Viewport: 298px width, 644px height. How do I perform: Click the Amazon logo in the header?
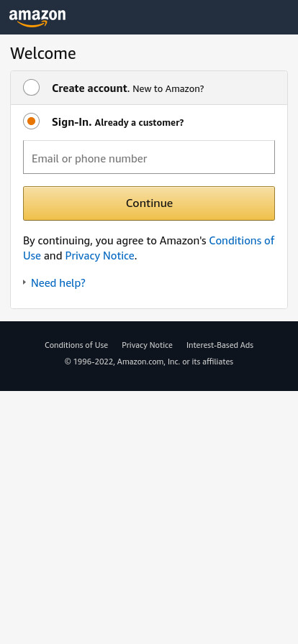pos(37,18)
